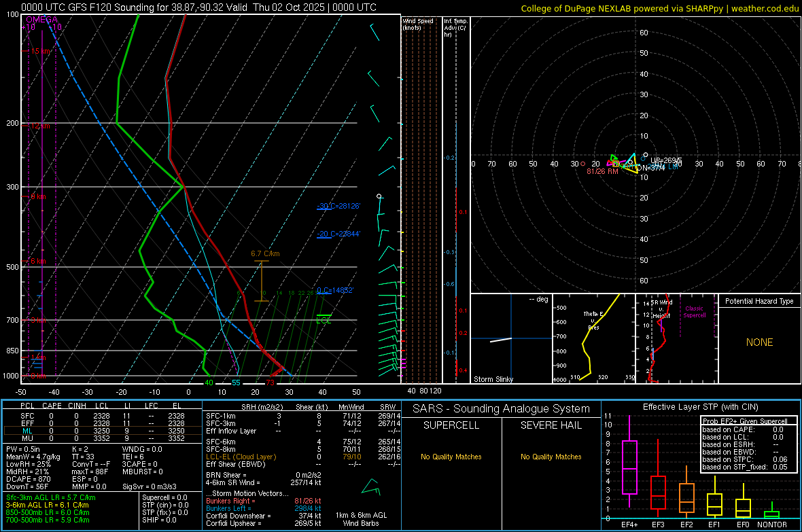The height and width of the screenshot is (532, 802).
Task: Click the Bunkers Right storm motion line
Action: (264, 501)
